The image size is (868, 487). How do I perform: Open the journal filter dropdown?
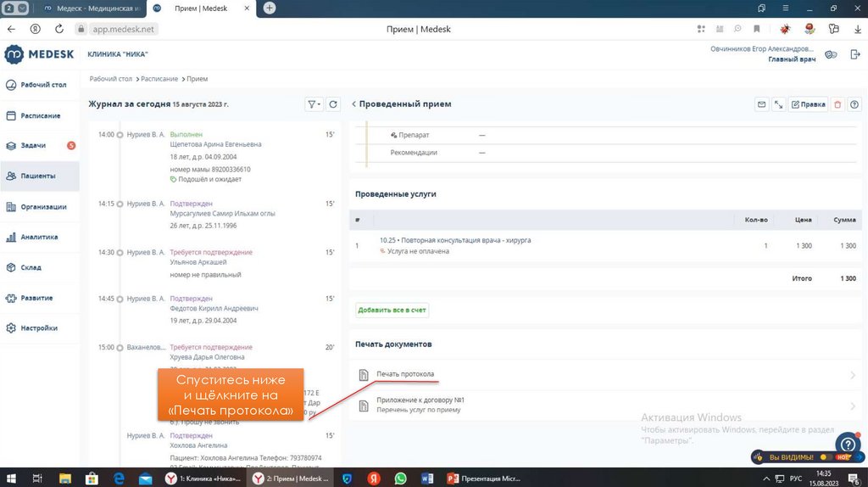pyautogui.click(x=314, y=104)
